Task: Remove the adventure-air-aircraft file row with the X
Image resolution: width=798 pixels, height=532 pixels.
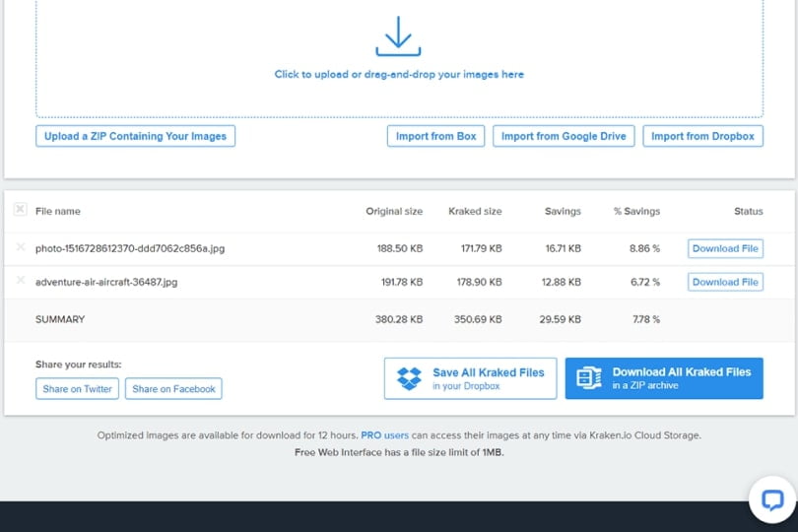Action: click(21, 280)
